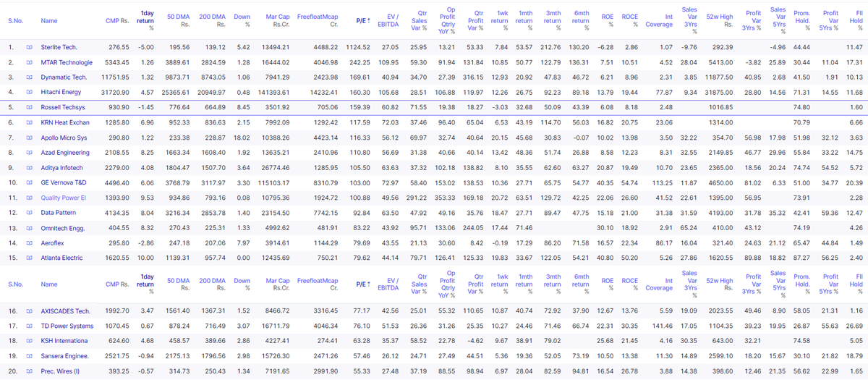Viewport: 868px width, 380px height.
Task: Open the book icon for Omnitech Engg.
Action: pos(30,227)
